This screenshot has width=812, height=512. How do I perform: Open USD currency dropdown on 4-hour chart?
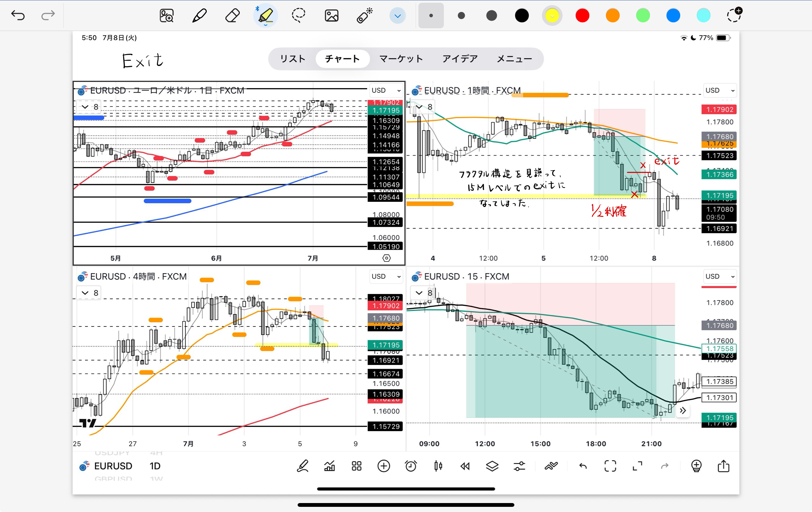pyautogui.click(x=386, y=276)
